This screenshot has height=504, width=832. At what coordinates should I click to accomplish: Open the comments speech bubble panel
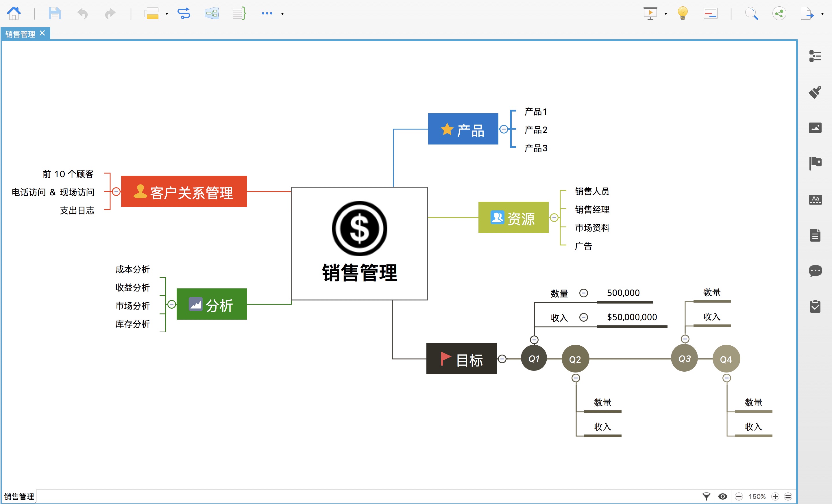(x=815, y=271)
